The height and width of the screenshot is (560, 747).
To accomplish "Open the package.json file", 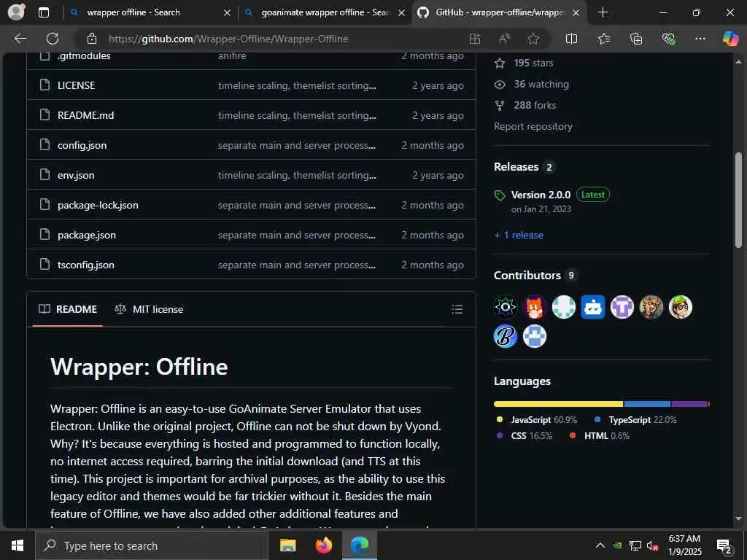I will point(87,236).
